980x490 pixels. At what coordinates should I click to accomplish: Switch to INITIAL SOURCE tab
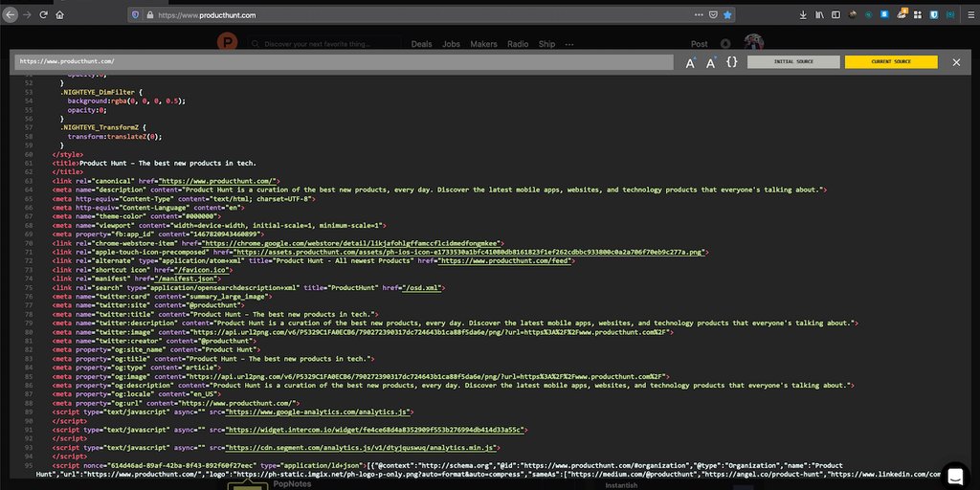click(x=793, y=62)
